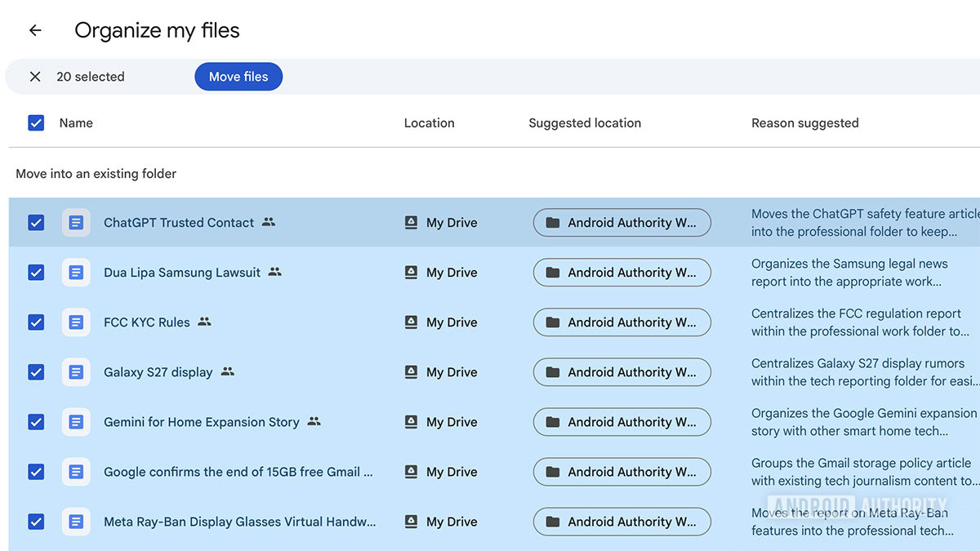Click the Docs icon for Galaxy S27 display

coord(76,372)
